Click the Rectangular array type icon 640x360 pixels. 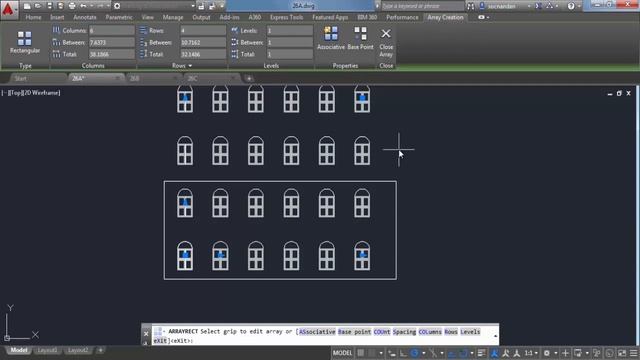[24, 38]
